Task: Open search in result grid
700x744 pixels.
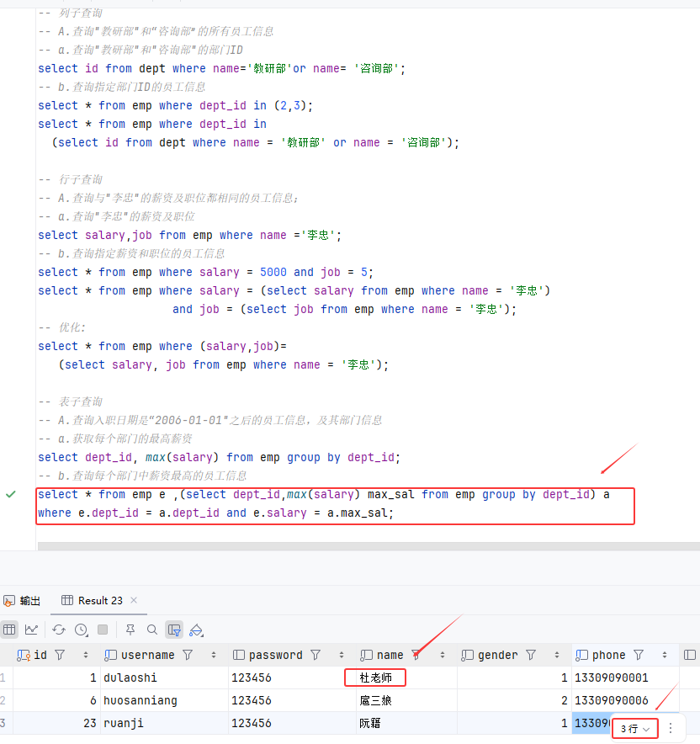Action: click(152, 630)
